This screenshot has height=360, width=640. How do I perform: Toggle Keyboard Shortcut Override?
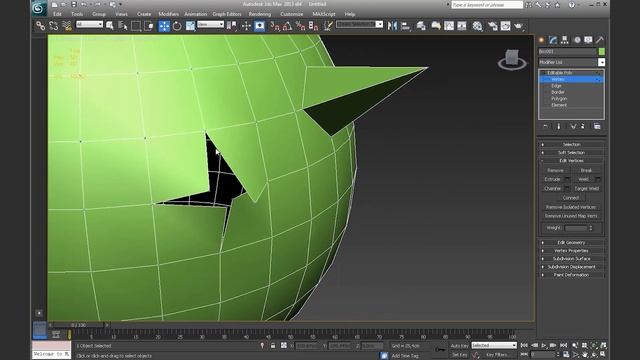[259, 26]
